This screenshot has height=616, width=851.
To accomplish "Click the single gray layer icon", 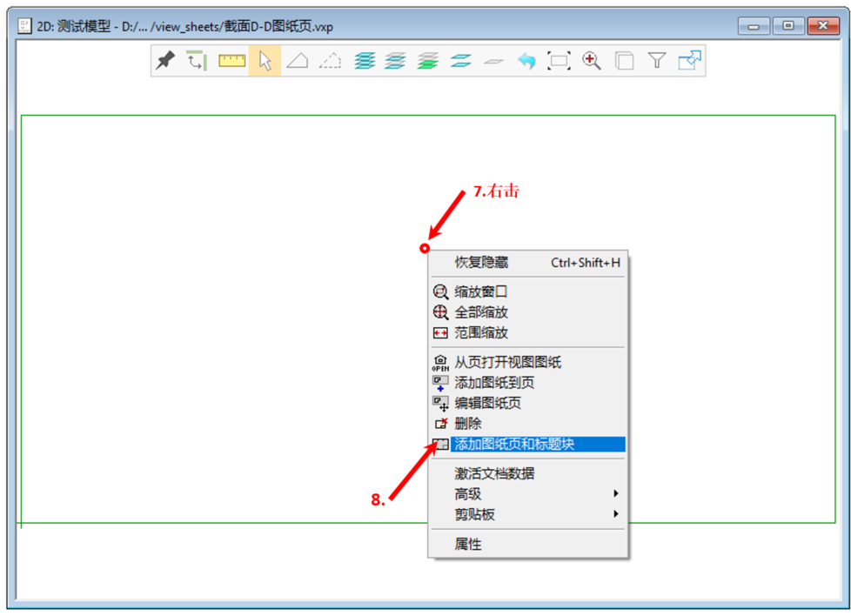I will pos(493,61).
